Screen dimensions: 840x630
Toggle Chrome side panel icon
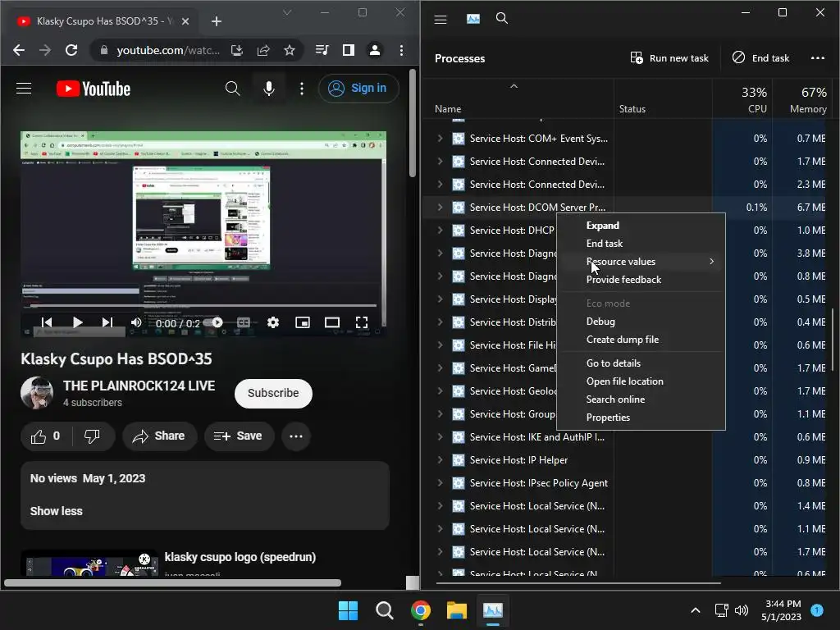point(348,50)
